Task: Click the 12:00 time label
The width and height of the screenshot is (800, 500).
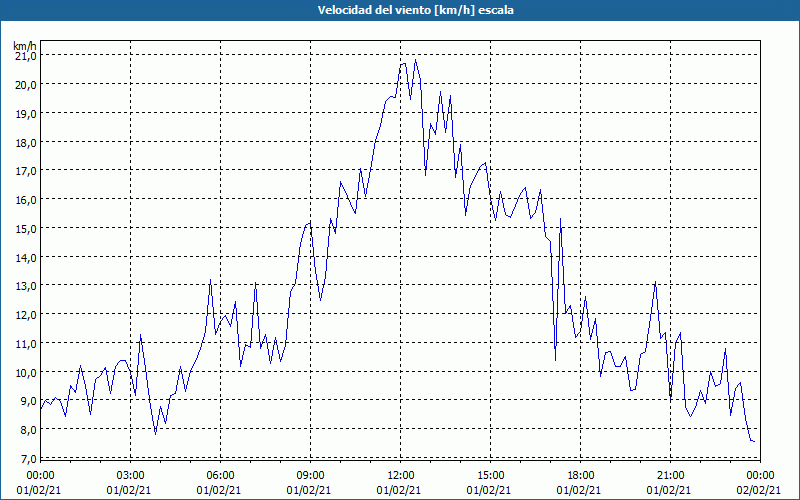Action: 401,476
